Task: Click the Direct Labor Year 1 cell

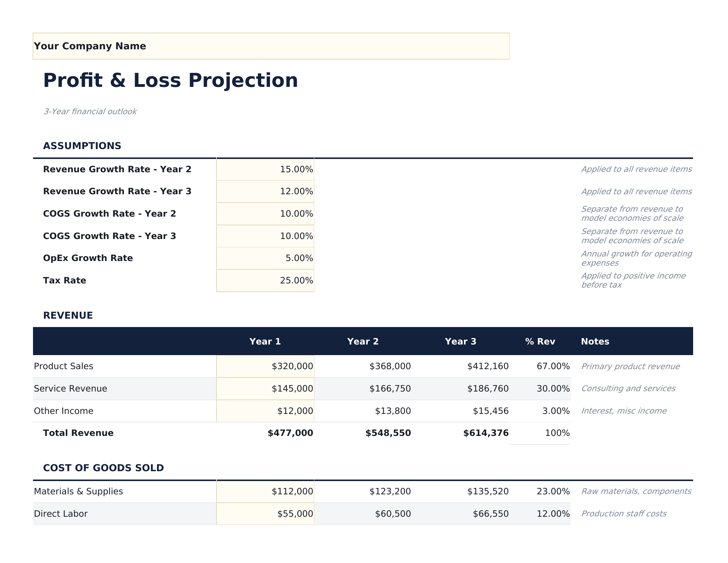Action: click(265, 513)
